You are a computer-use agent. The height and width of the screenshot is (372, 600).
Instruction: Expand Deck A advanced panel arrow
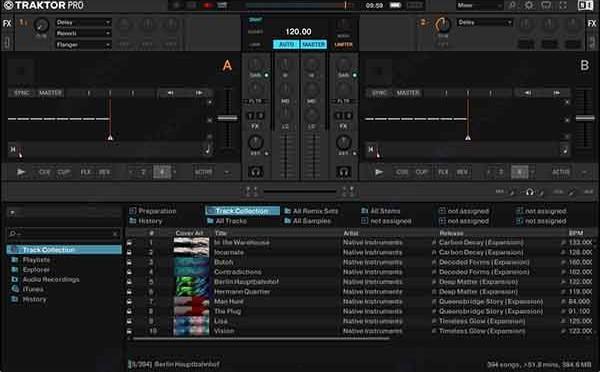pos(227,172)
